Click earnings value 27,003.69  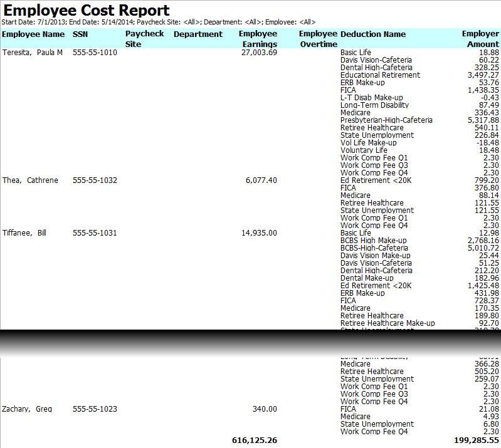pos(259,53)
